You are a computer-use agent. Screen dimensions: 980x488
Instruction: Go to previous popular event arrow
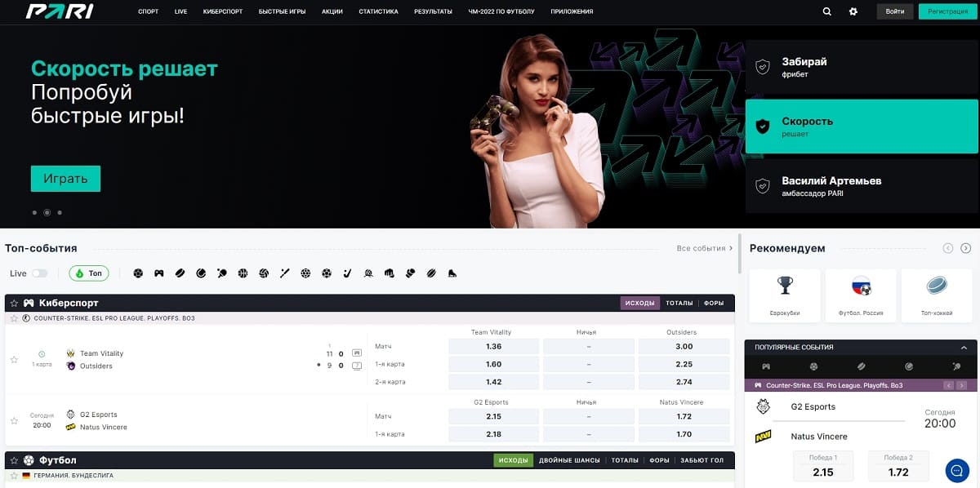tap(948, 385)
